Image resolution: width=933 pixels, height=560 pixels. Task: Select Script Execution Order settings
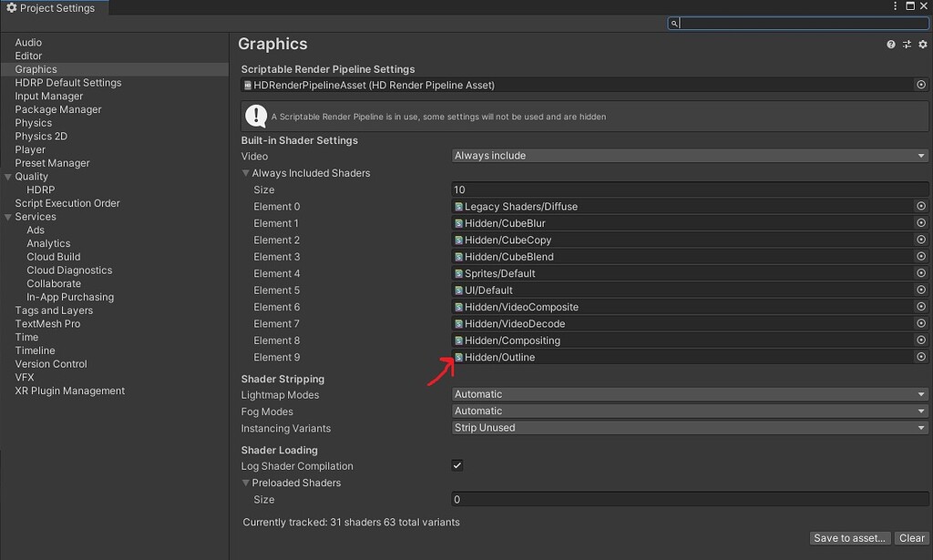pyautogui.click(x=67, y=203)
